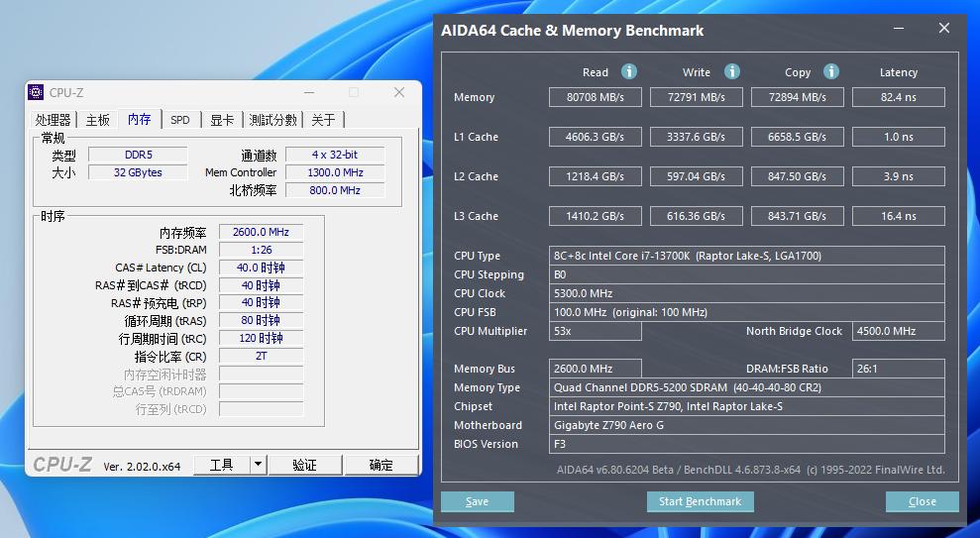Screen dimensions: 980x538
Task: Click the L1 Cache Write value 3337.6 GB/s
Action: tap(697, 137)
